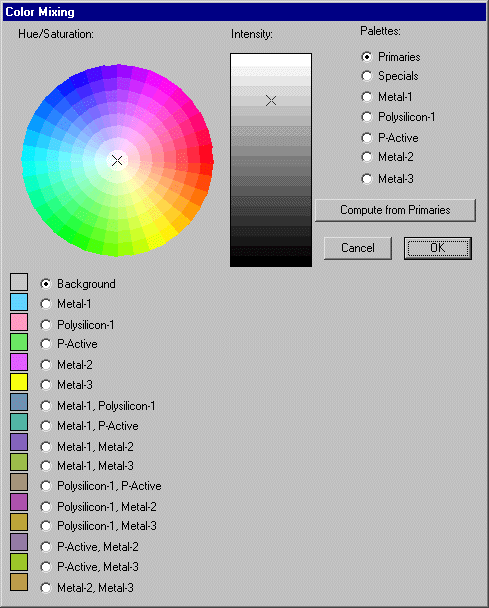Click the light blue Metal-1 swatch
Viewport: 489px width, 608px height.
pyautogui.click(x=19, y=302)
